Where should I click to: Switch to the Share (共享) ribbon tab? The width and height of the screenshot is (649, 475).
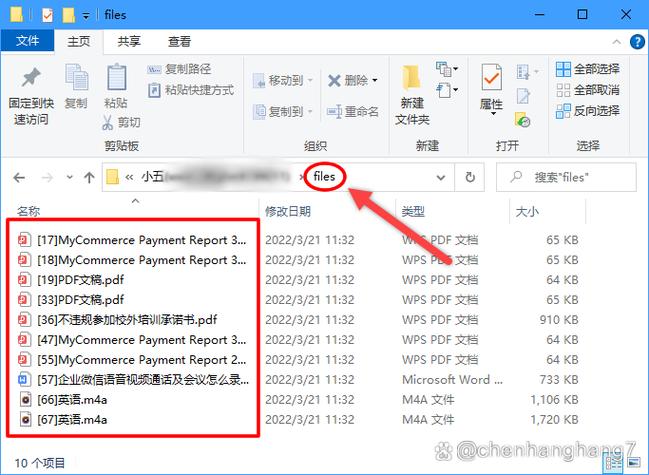[129, 41]
